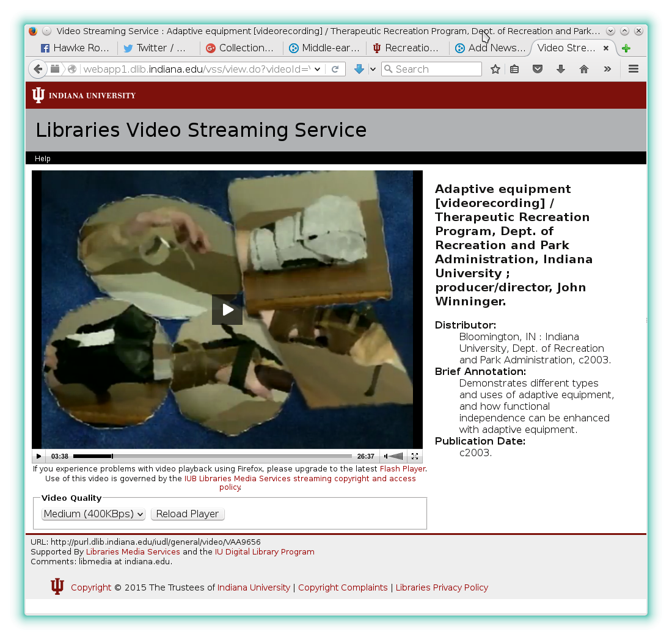The height and width of the screenshot is (640, 672).
Task: Bookmark this page with the star icon
Action: 495,69
